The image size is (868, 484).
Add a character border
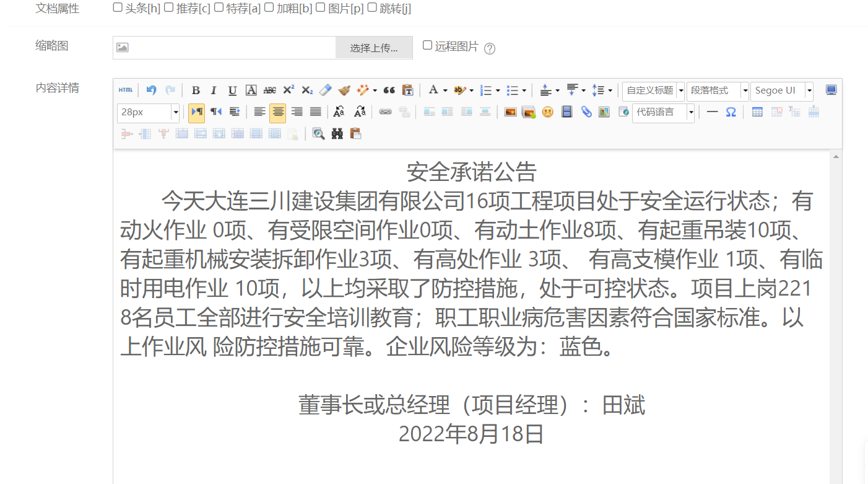[251, 90]
